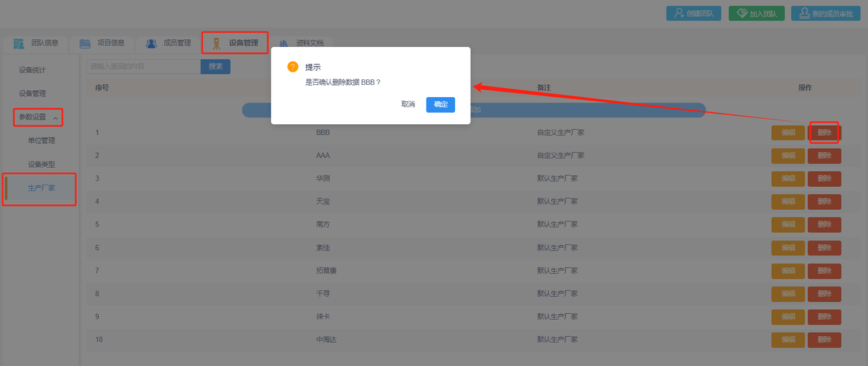Switch to the 资料文档 tab
The image size is (868, 366).
304,43
